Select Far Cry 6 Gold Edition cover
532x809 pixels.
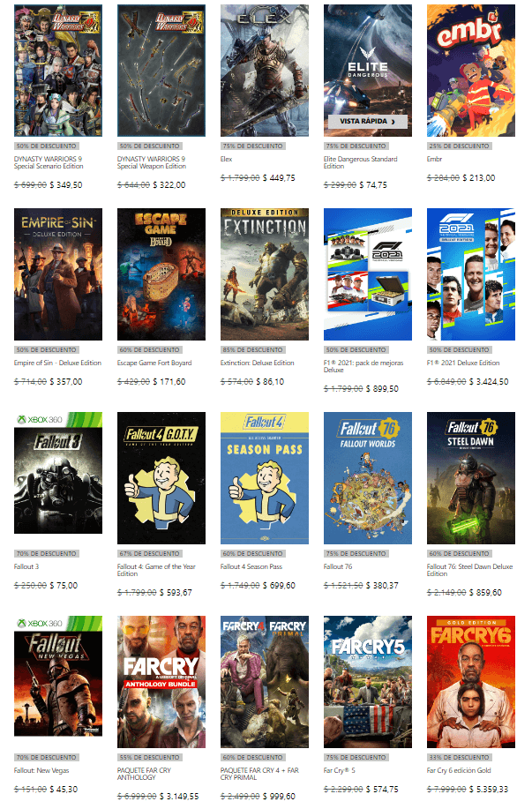[470, 682]
